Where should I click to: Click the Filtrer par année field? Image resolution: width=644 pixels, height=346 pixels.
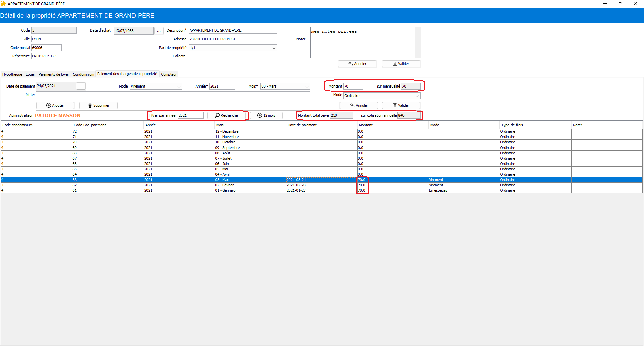191,115
